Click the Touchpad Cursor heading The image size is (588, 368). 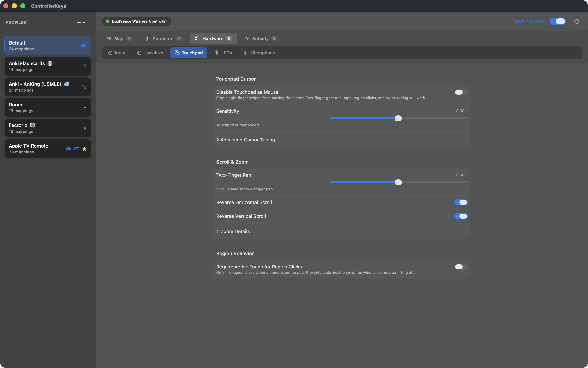coord(236,79)
